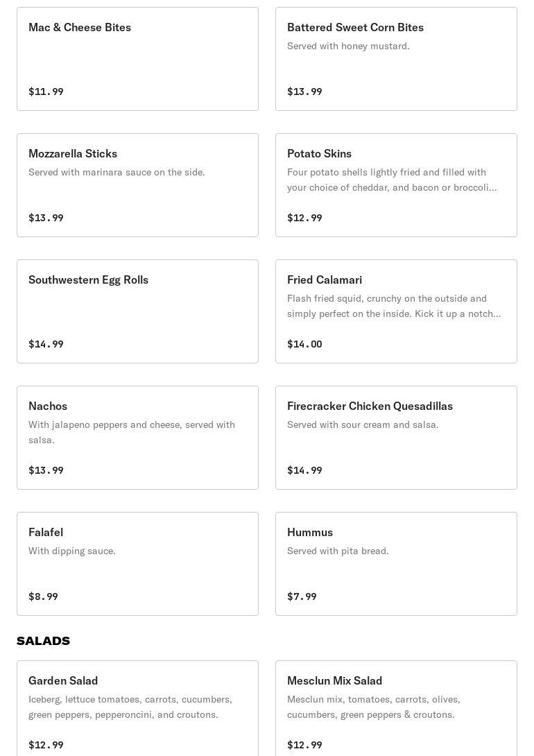Open the Falafel menu item

[x=137, y=564]
